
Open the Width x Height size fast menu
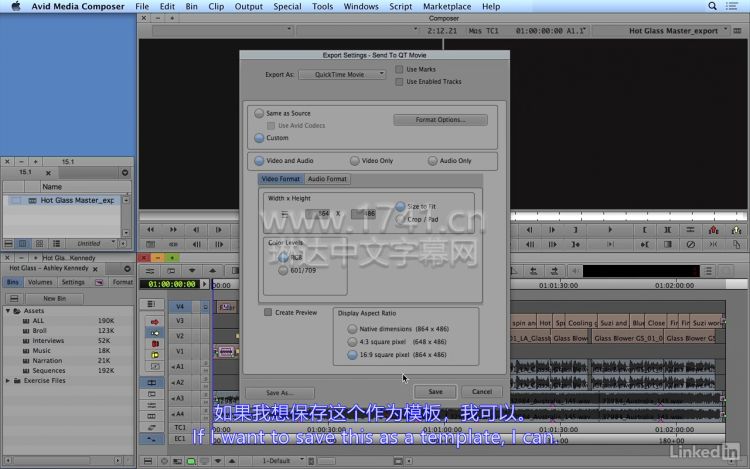pyautogui.click(x=285, y=214)
